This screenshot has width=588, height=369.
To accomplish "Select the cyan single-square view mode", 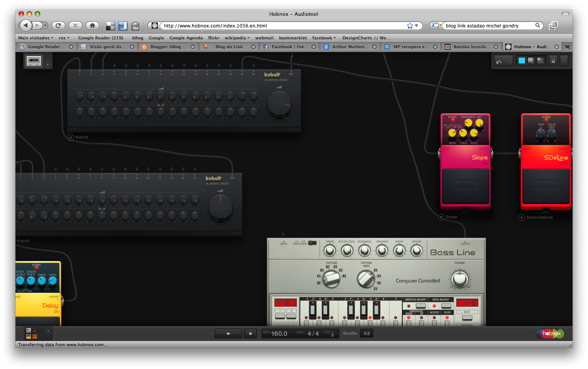I will coord(522,60).
